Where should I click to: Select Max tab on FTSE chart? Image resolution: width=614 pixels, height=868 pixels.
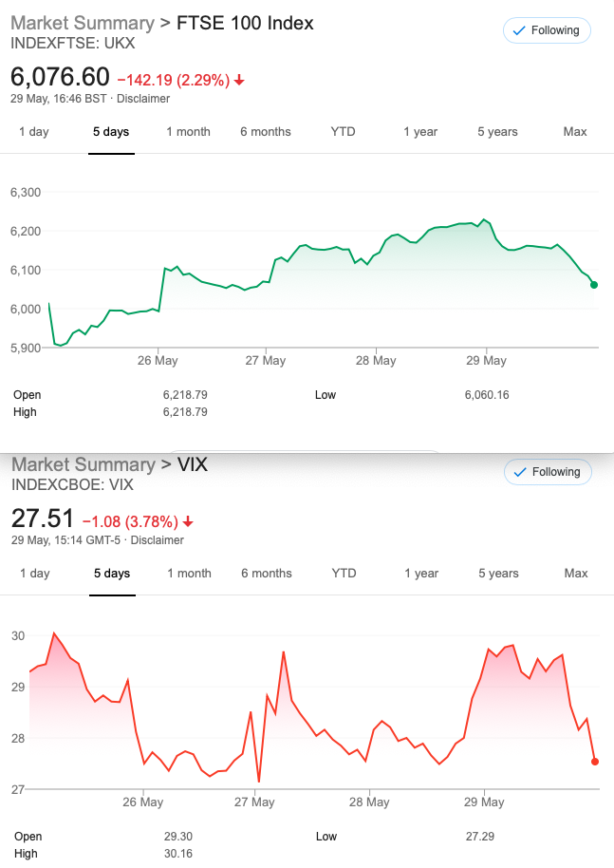pos(575,132)
